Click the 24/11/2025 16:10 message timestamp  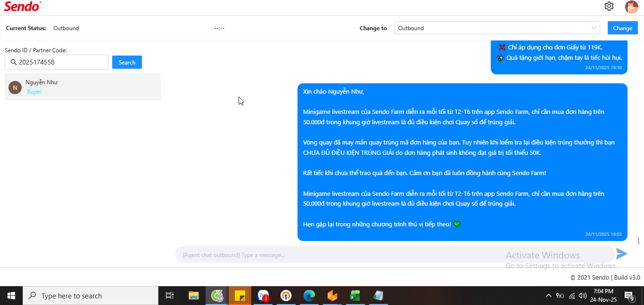[x=603, y=67]
